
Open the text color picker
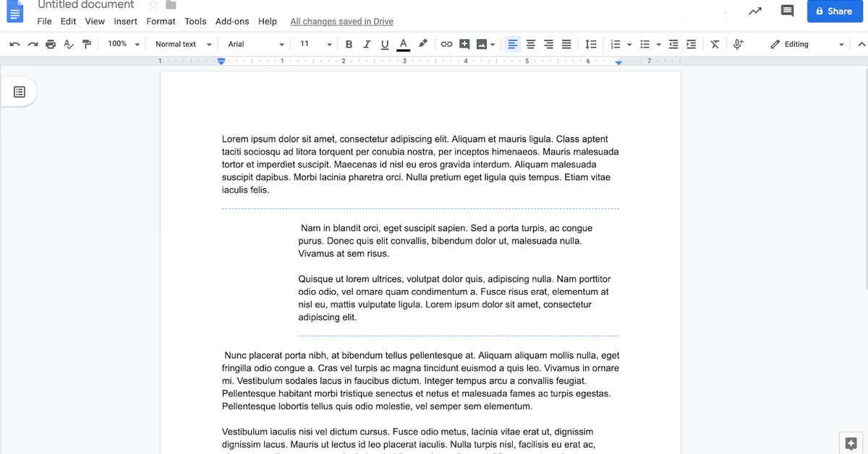(x=403, y=44)
